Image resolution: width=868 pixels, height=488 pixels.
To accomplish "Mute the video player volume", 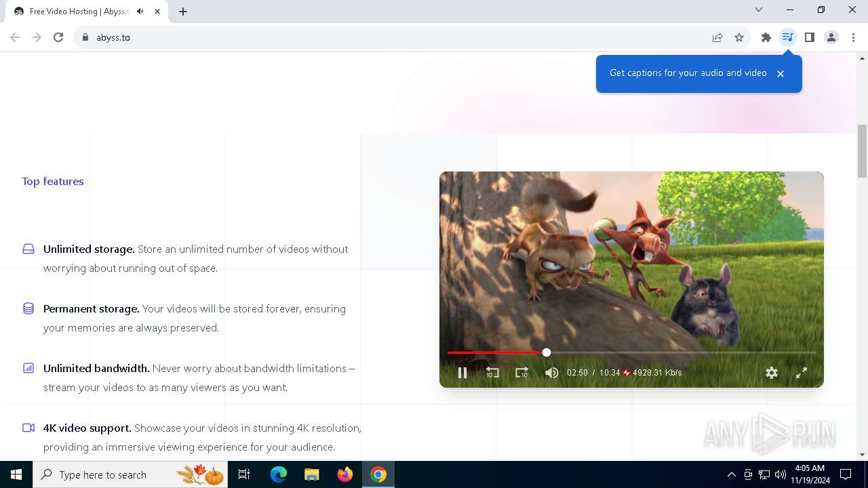I will click(552, 373).
